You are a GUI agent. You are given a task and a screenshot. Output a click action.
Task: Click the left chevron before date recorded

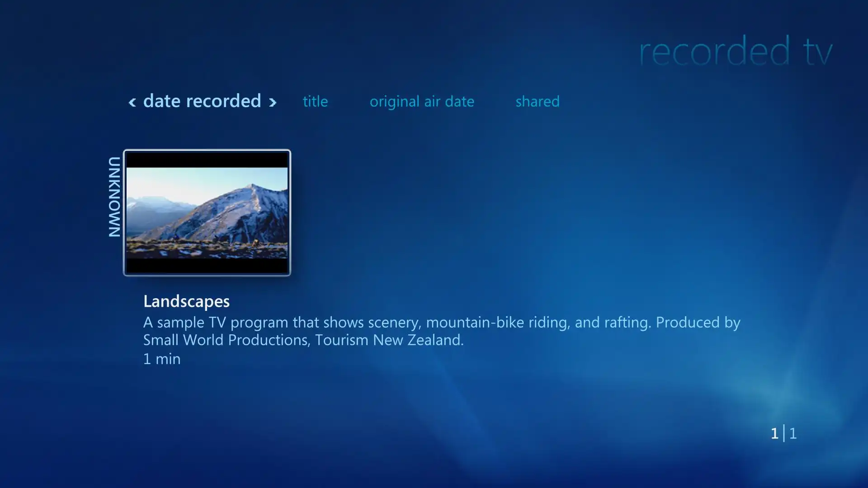pyautogui.click(x=132, y=103)
